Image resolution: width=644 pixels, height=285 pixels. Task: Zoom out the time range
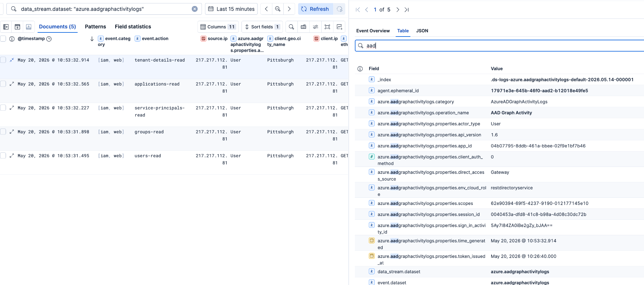(x=278, y=9)
